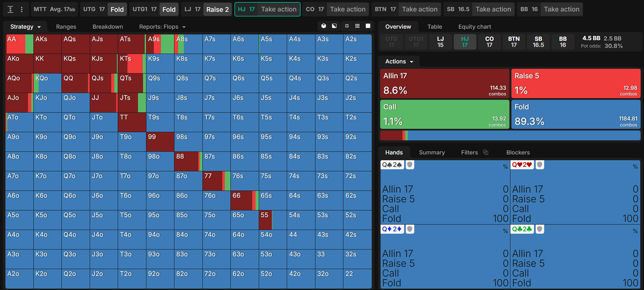Click UTG Fold action button
Screen dimensions: 644x290
point(117,9)
